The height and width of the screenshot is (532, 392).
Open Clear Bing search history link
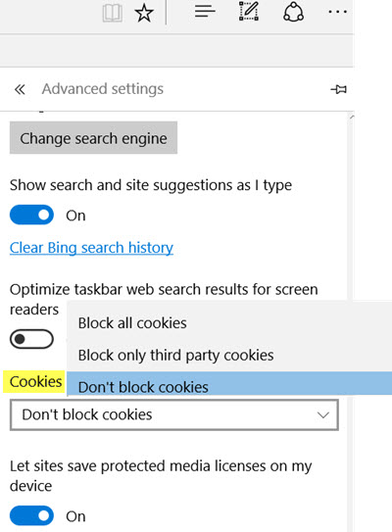[x=91, y=248]
